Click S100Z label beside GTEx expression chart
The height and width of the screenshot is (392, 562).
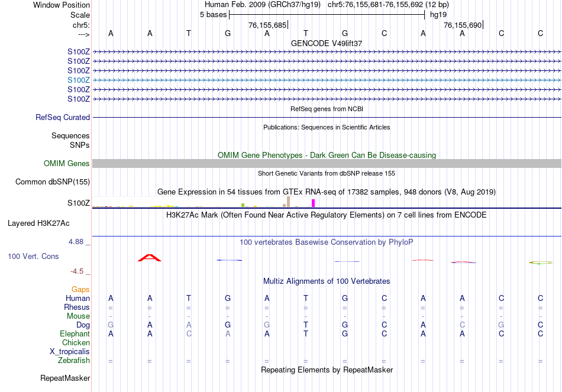click(79, 203)
